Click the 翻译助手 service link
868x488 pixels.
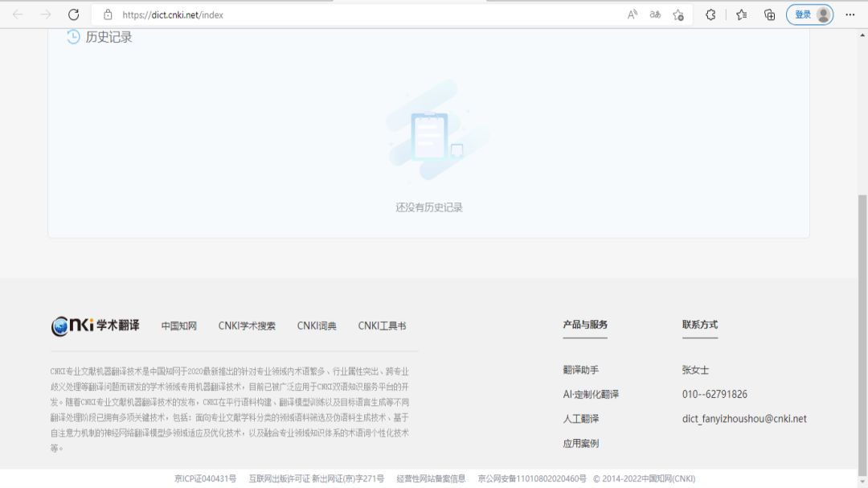580,370
